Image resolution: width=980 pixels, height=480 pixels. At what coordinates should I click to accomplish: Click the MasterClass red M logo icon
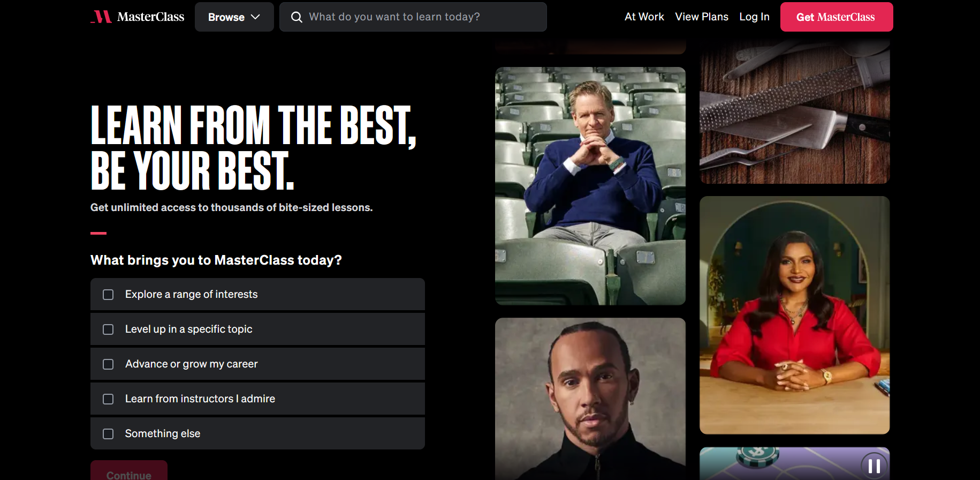101,17
